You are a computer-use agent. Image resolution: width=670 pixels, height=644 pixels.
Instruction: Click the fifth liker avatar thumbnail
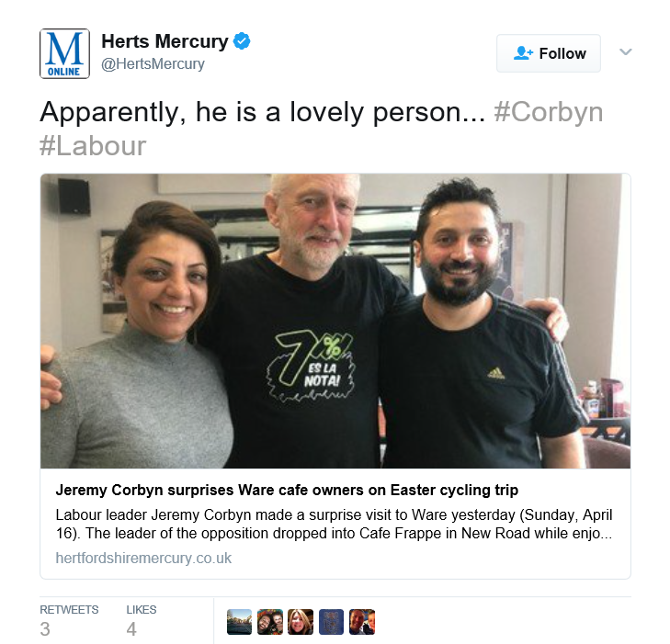pyautogui.click(x=362, y=622)
